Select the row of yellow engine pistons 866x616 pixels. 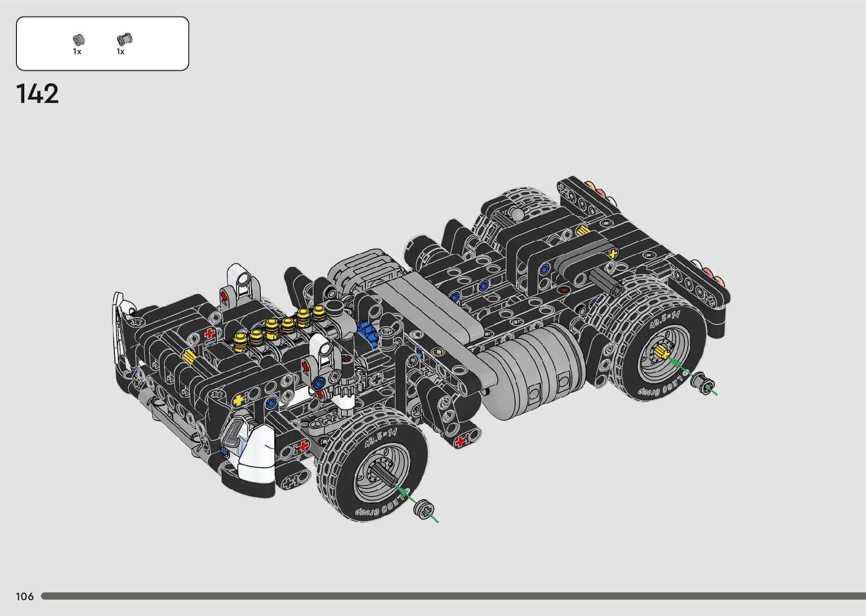pyautogui.click(x=281, y=327)
